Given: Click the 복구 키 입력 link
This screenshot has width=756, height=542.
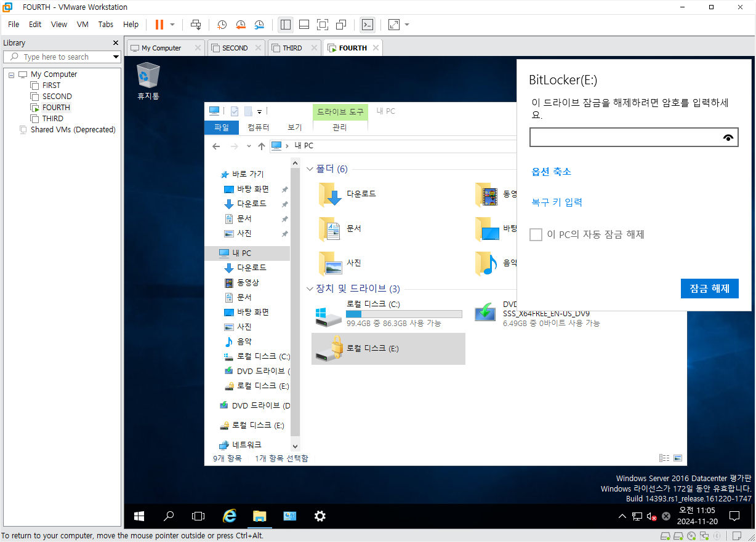Looking at the screenshot, I should coord(557,202).
